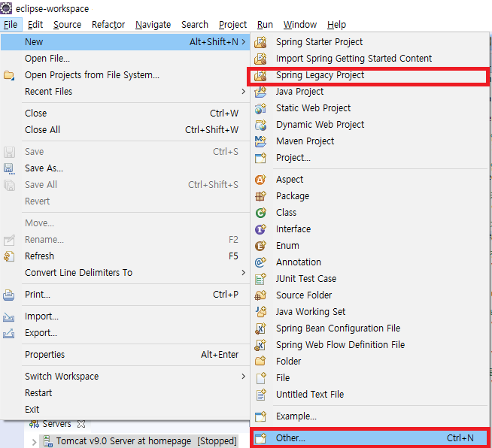Select Properties menu entry
The height and width of the screenshot is (448, 492).
click(x=125, y=355)
